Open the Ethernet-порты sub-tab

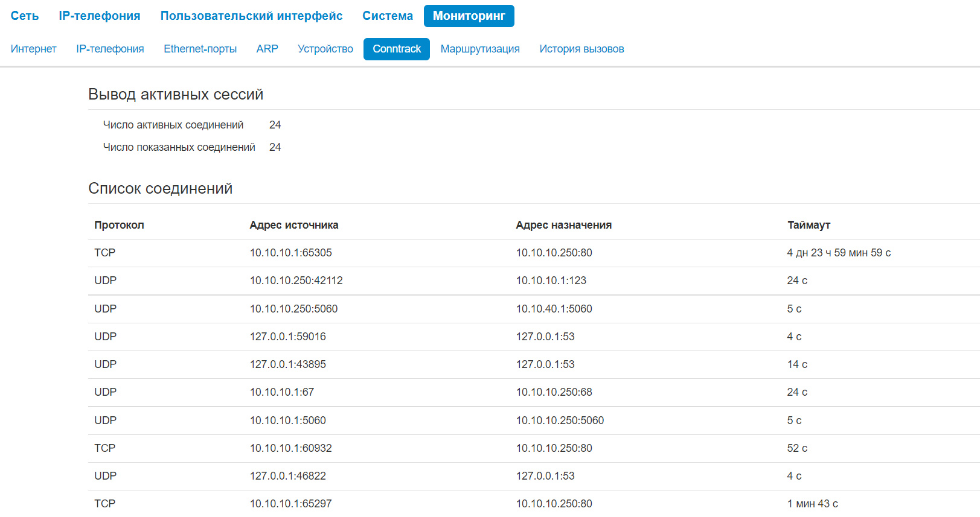[200, 49]
